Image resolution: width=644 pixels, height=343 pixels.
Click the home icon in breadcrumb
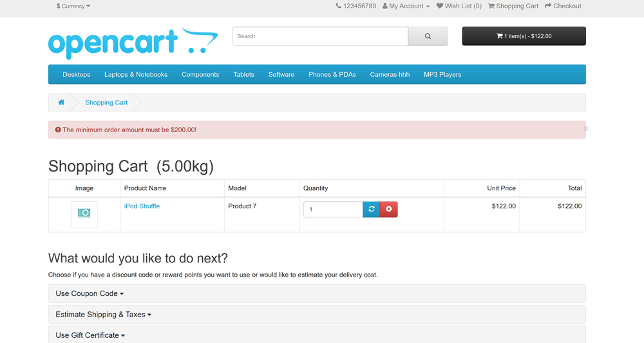[61, 103]
